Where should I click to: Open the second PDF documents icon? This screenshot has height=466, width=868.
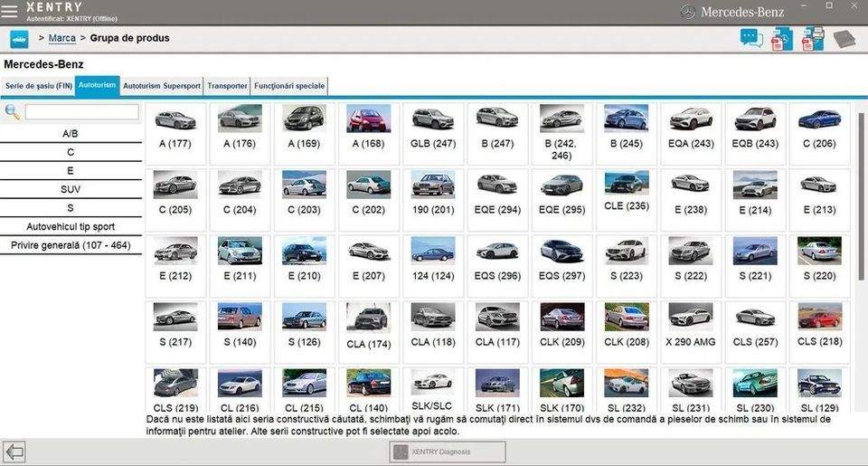tap(813, 39)
